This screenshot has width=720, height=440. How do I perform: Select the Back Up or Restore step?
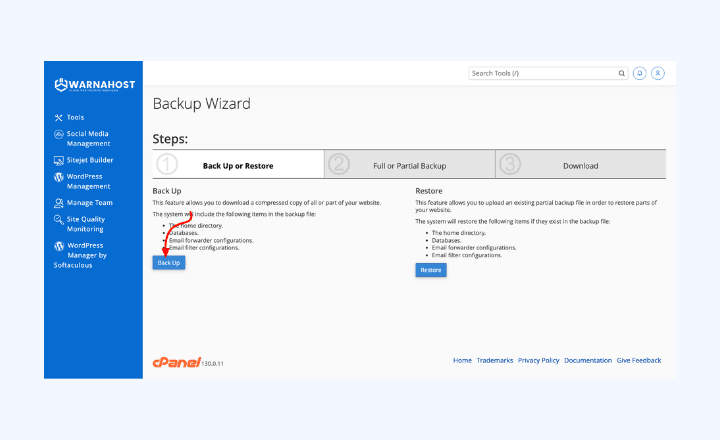click(x=238, y=164)
